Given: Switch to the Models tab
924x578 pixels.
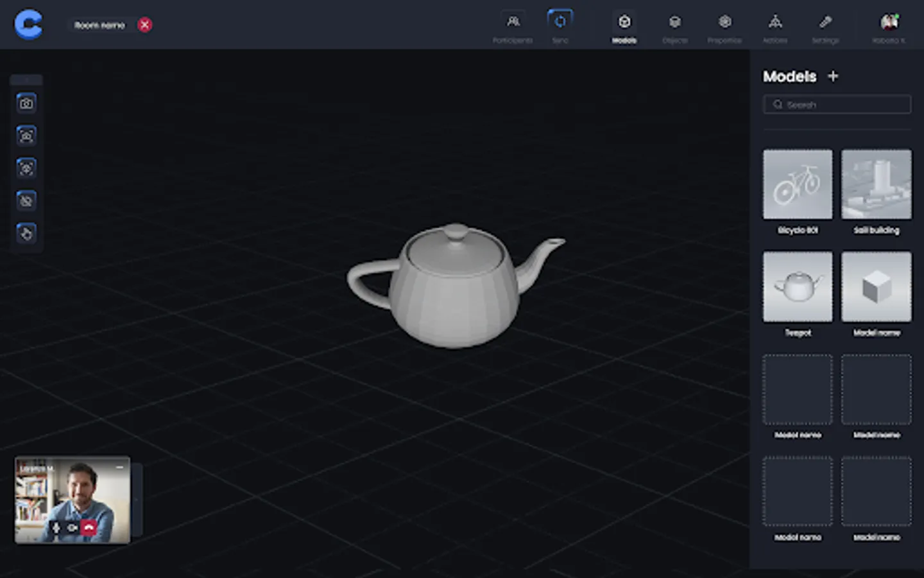Looking at the screenshot, I should click(x=624, y=28).
